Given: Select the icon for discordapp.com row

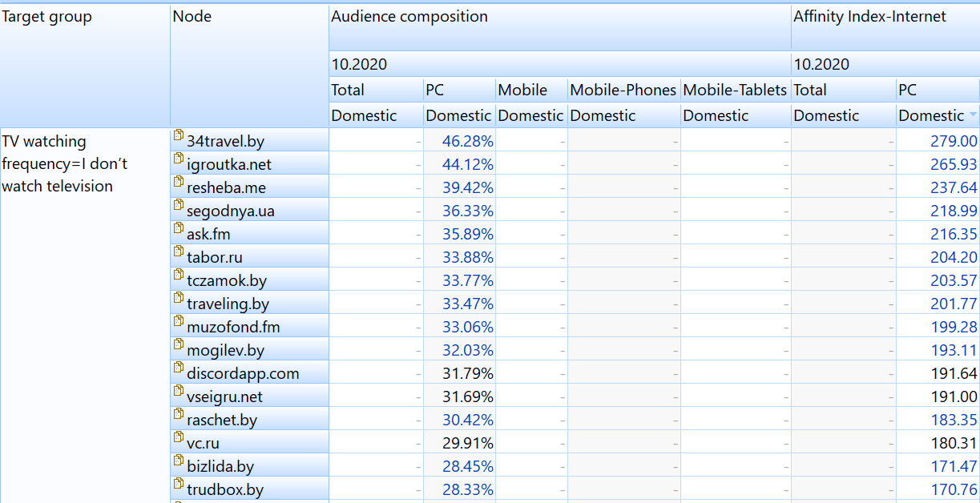Looking at the screenshot, I should click(179, 369).
